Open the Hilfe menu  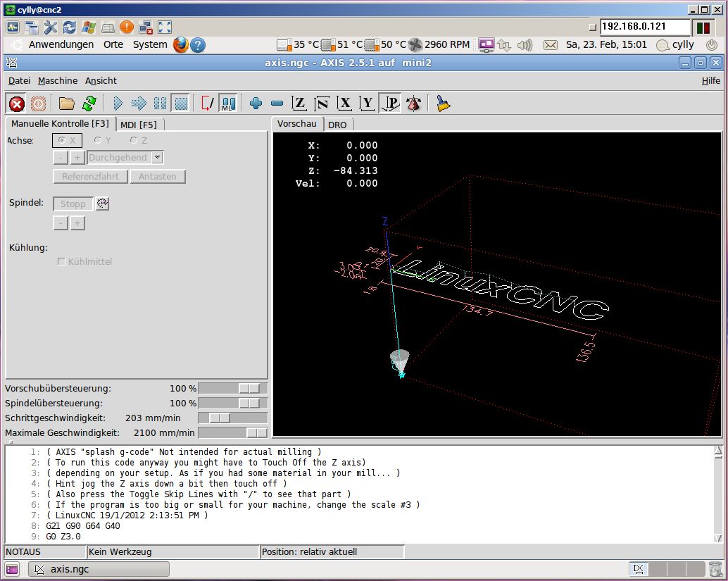pos(711,81)
